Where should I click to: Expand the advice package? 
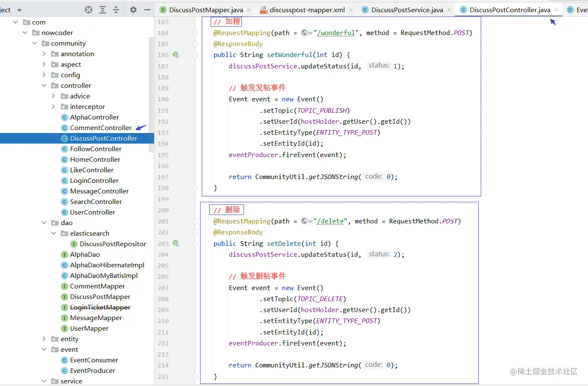[x=53, y=96]
